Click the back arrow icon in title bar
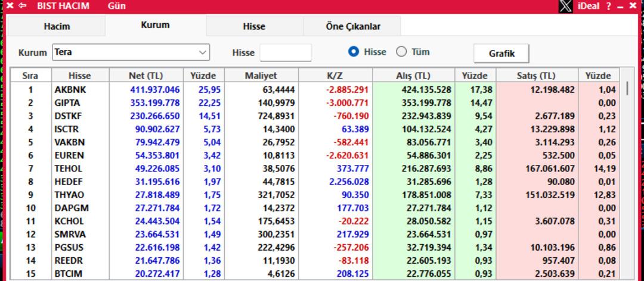The width and height of the screenshot is (644, 281). 23,6
